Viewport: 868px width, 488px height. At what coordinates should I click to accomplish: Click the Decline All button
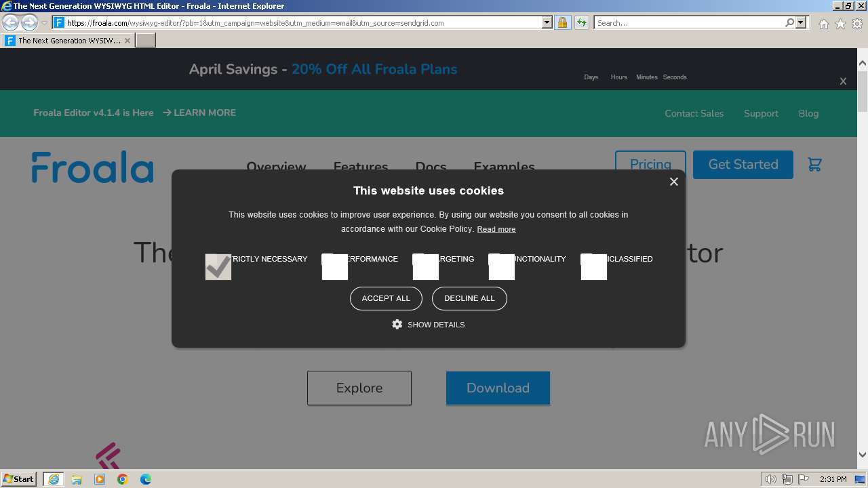[x=469, y=298]
